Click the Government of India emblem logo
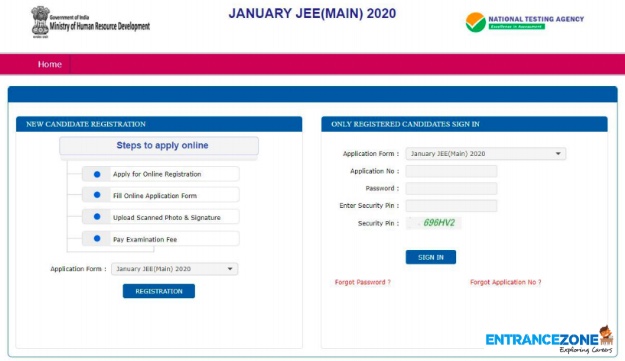 (x=40, y=22)
